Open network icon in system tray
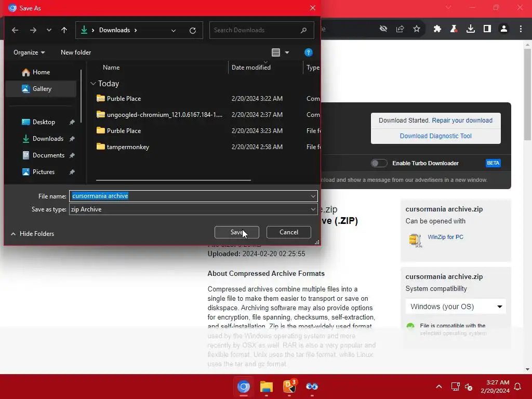This screenshot has width=532, height=399. click(455, 387)
